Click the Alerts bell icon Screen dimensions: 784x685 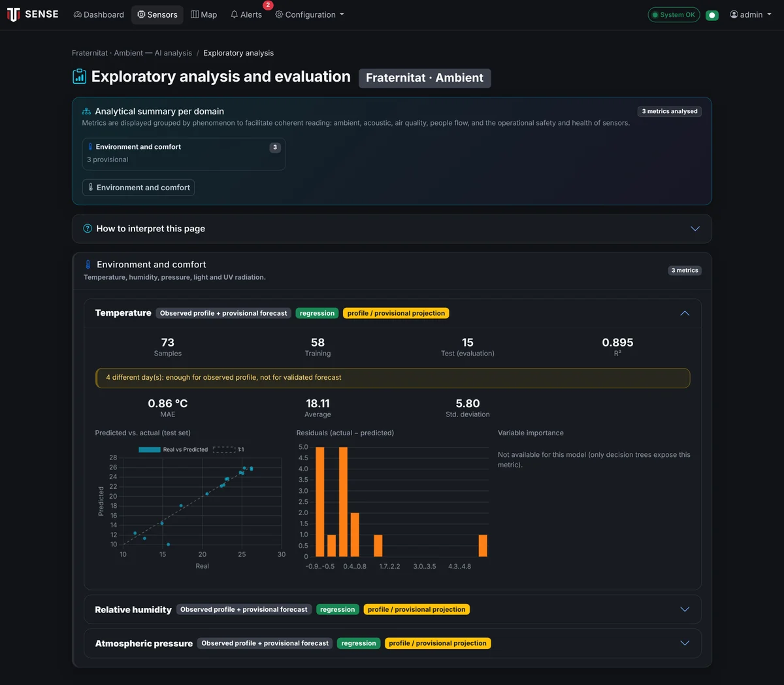(x=235, y=14)
